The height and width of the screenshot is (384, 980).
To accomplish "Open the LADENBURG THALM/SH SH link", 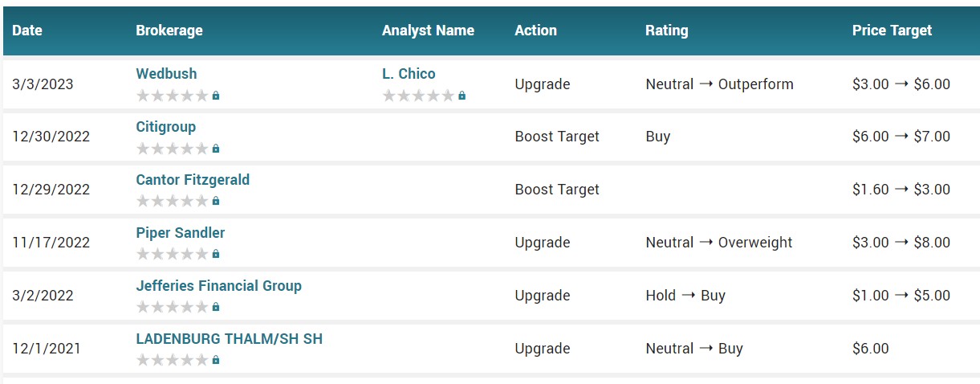I will pyautogui.click(x=230, y=339).
